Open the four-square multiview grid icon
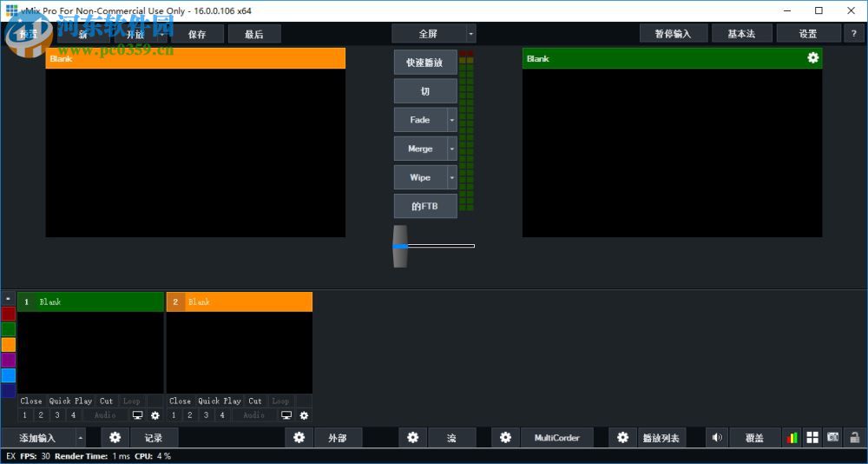 [x=812, y=438]
